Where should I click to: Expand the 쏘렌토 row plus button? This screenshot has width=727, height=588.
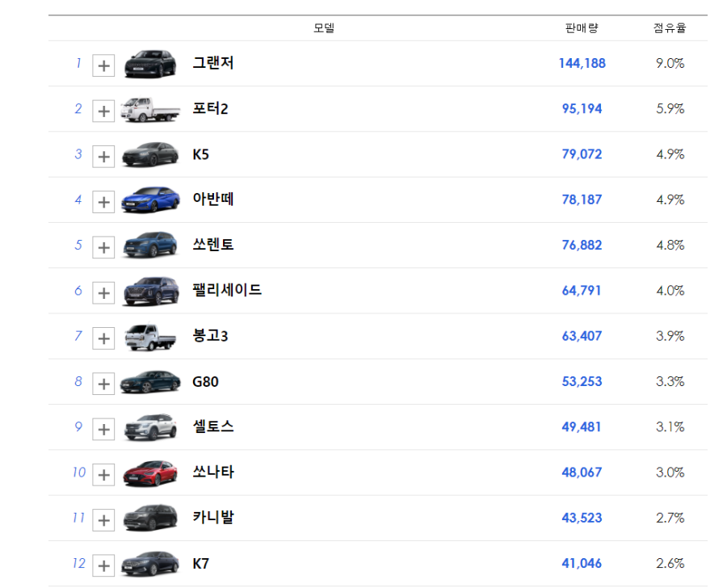click(x=103, y=247)
